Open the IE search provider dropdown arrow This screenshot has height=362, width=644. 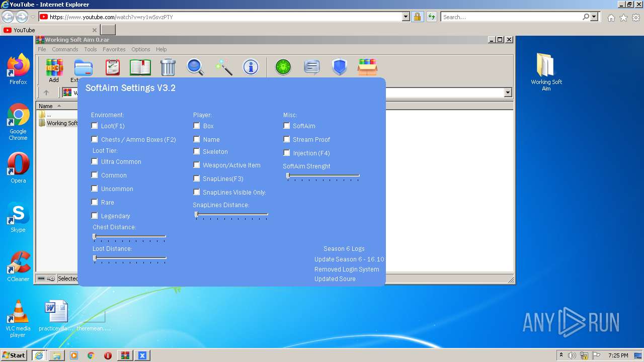point(595,17)
